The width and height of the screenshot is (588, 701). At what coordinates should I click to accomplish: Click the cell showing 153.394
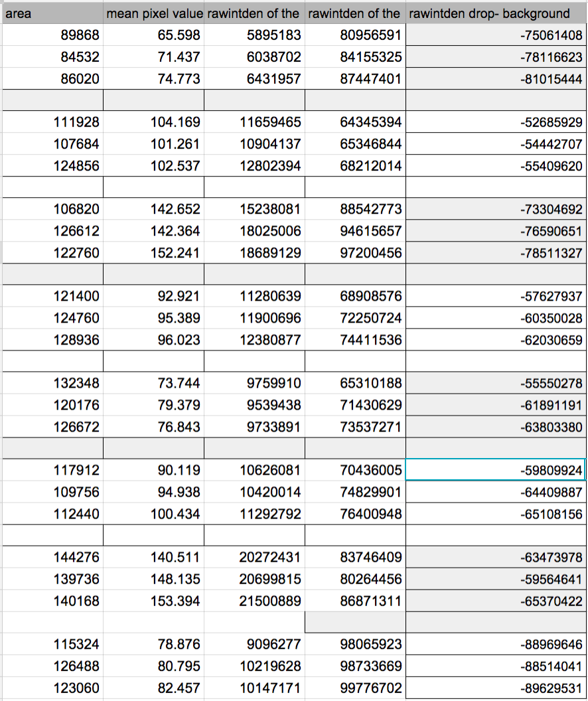(154, 601)
